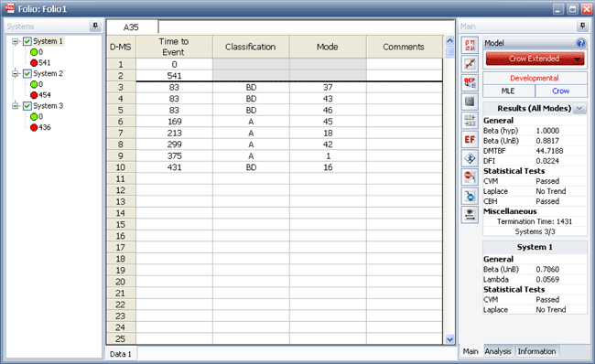Switch to the Information tab
Screen dimensions: 595x364
pos(536,351)
